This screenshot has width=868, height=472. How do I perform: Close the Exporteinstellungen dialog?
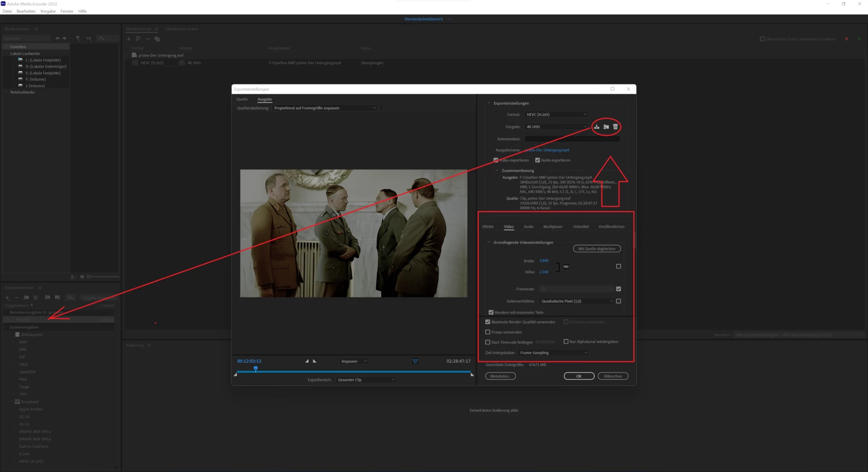629,89
